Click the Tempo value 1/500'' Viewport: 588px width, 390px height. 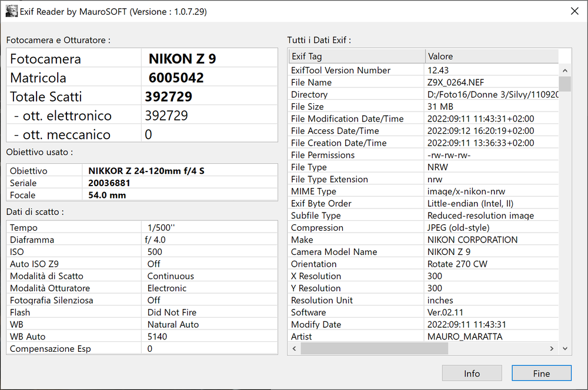[x=161, y=228]
